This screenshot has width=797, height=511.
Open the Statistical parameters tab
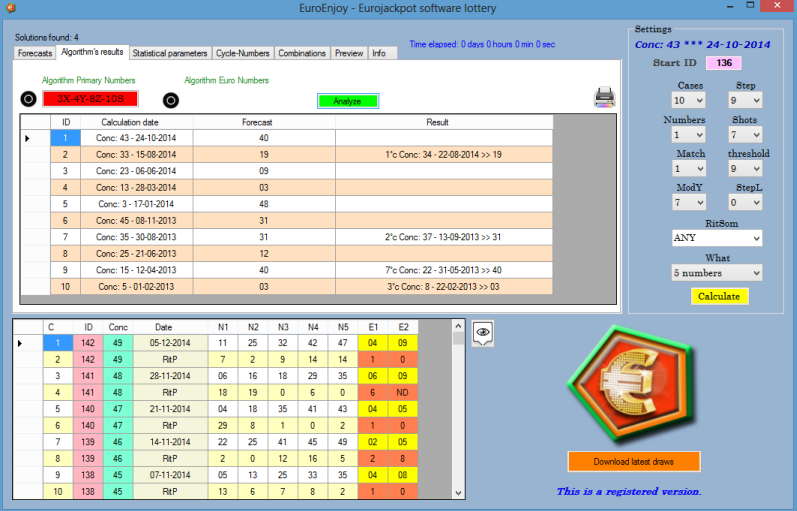tap(170, 53)
